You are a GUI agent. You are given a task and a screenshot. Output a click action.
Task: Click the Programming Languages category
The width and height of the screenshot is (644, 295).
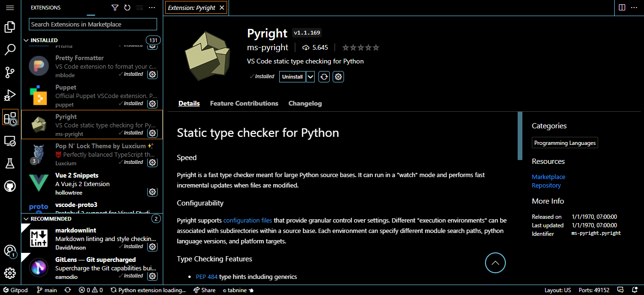[x=565, y=143]
